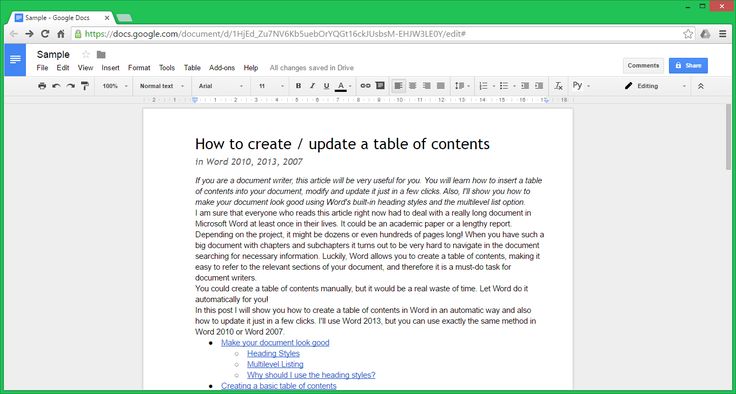Viewport: 736px width, 394px height.
Task: Enable center alignment
Action: (413, 86)
